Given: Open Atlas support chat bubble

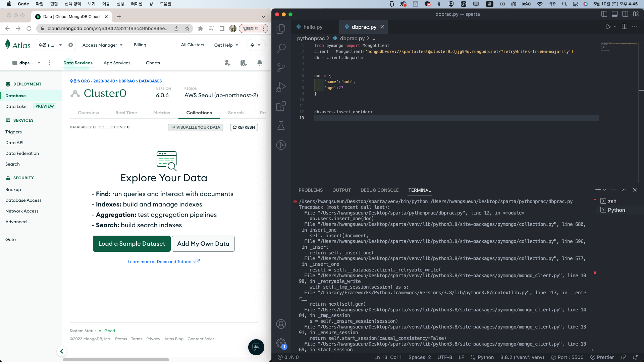Looking at the screenshot, I should (x=256, y=347).
